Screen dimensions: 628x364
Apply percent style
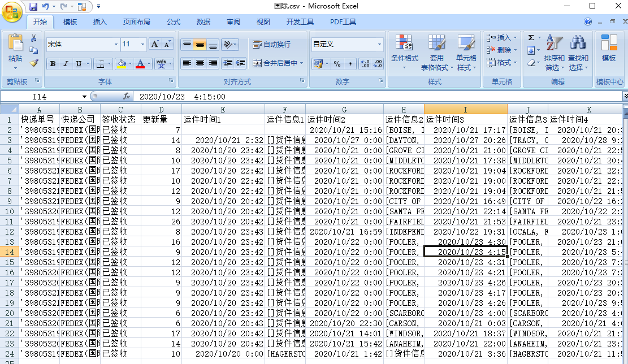[337, 64]
